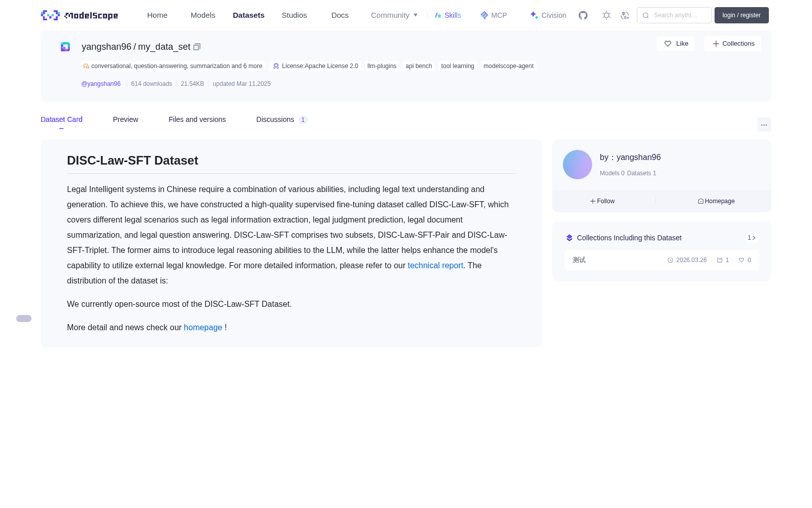Click 'Datasets 1' count

coord(641,173)
